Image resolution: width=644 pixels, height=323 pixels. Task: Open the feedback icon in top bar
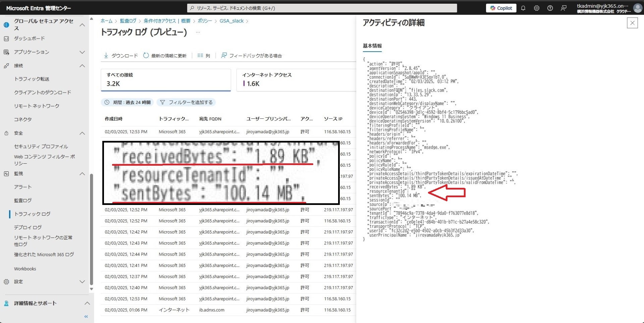pos(563,8)
